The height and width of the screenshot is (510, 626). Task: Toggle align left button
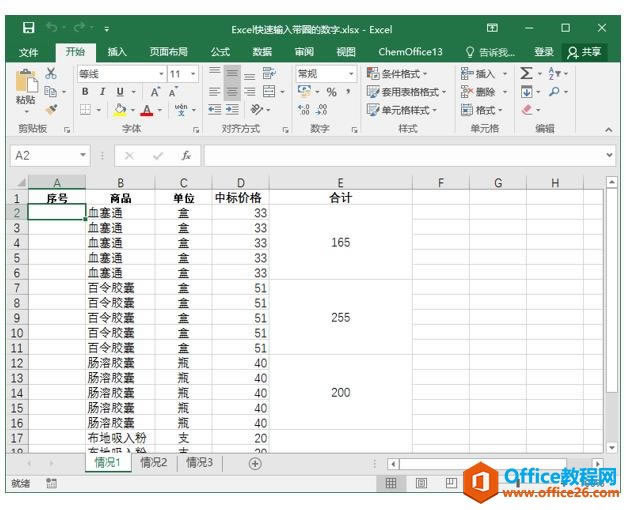(215, 91)
